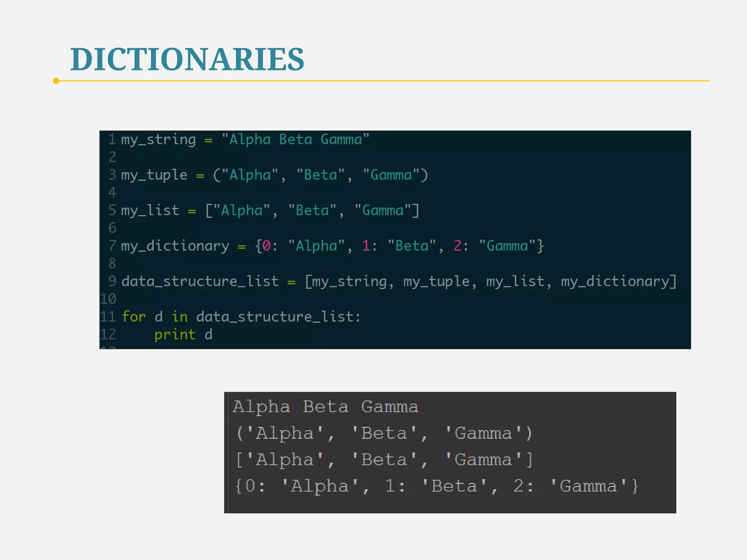Click the 'for' keyword on line 11
Image resolution: width=747 pixels, height=560 pixels.
coord(133,317)
